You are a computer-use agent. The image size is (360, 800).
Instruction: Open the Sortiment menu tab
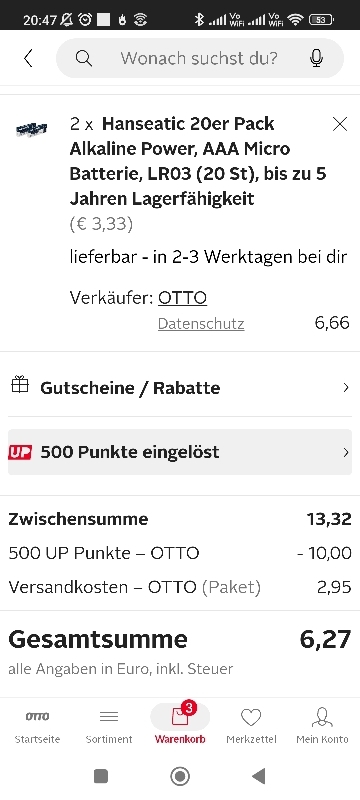[x=109, y=725]
